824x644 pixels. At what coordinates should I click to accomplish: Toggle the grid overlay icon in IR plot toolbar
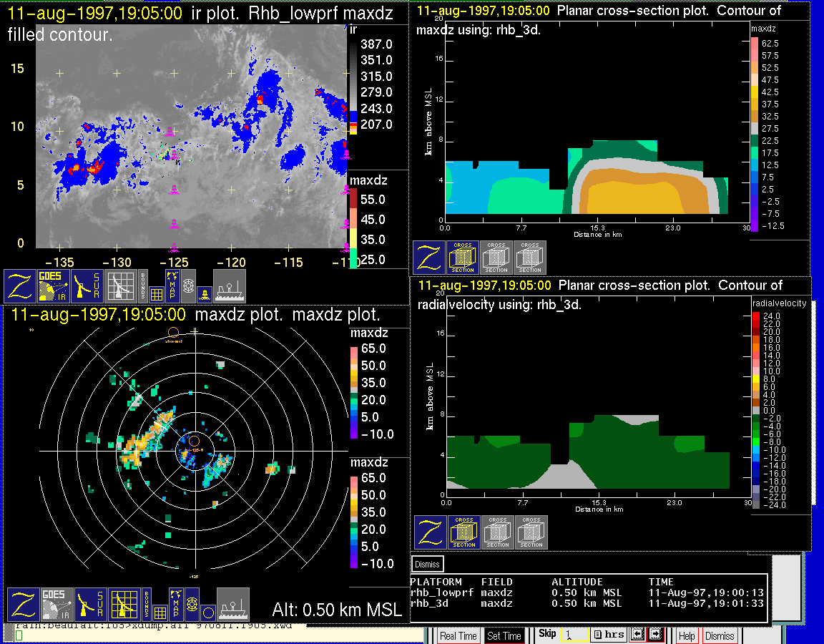pyautogui.click(x=157, y=293)
